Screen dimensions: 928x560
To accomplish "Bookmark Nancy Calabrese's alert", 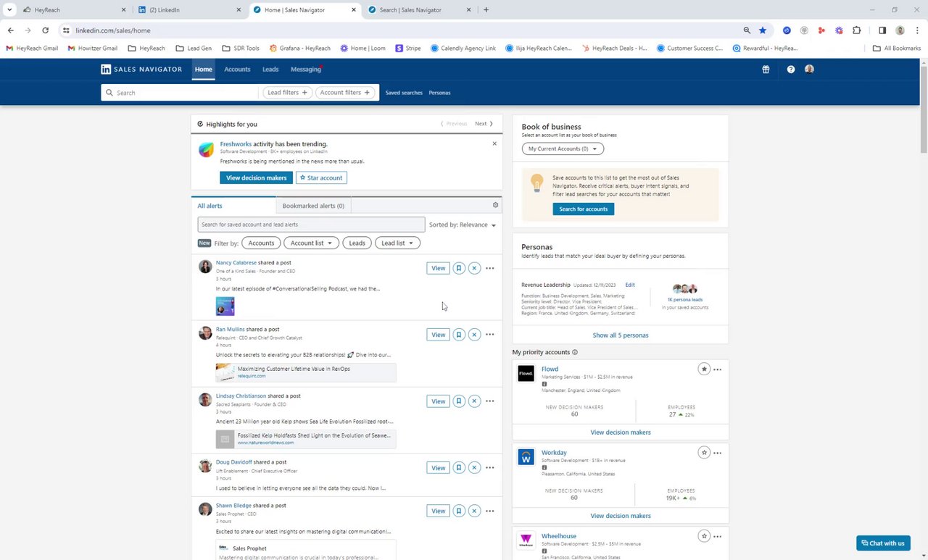I will click(x=459, y=268).
